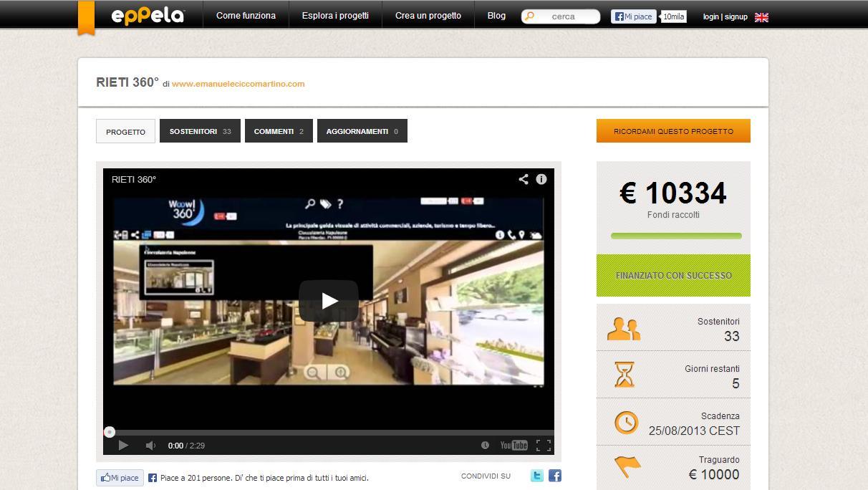This screenshot has width=868, height=490.
Task: Toggle fullscreen mode on the video
Action: pos(544,446)
